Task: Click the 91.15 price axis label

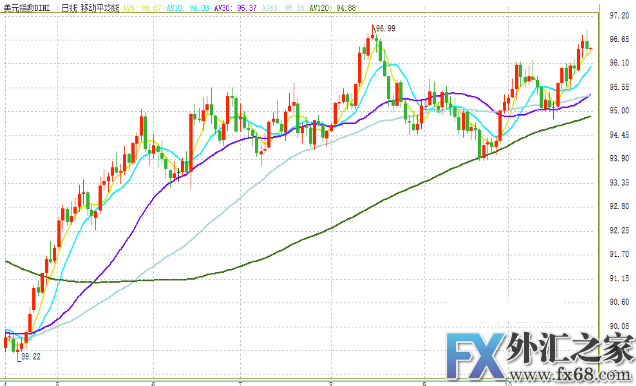Action: click(x=619, y=278)
